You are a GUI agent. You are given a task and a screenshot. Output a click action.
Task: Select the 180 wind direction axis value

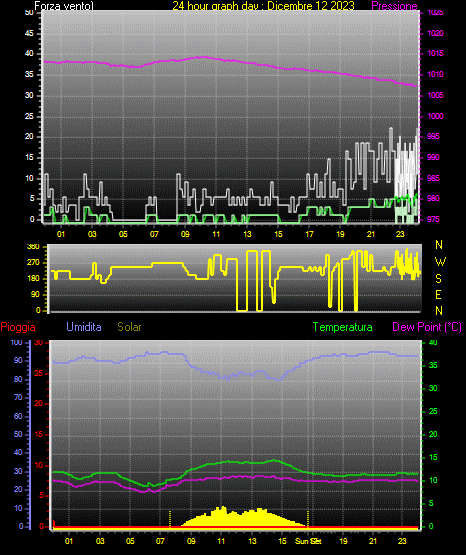[33, 279]
